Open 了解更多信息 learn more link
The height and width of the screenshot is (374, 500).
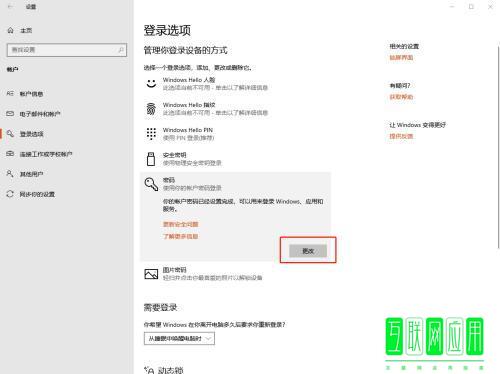point(180,236)
